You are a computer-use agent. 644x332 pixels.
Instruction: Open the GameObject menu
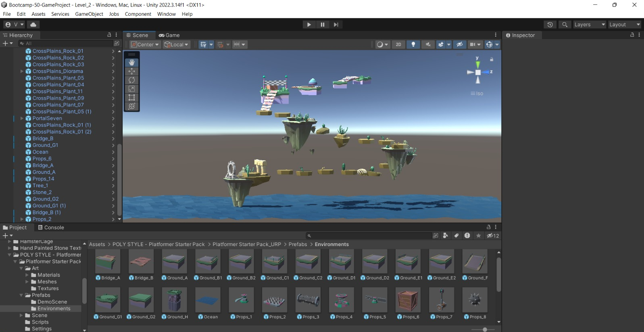(89, 14)
